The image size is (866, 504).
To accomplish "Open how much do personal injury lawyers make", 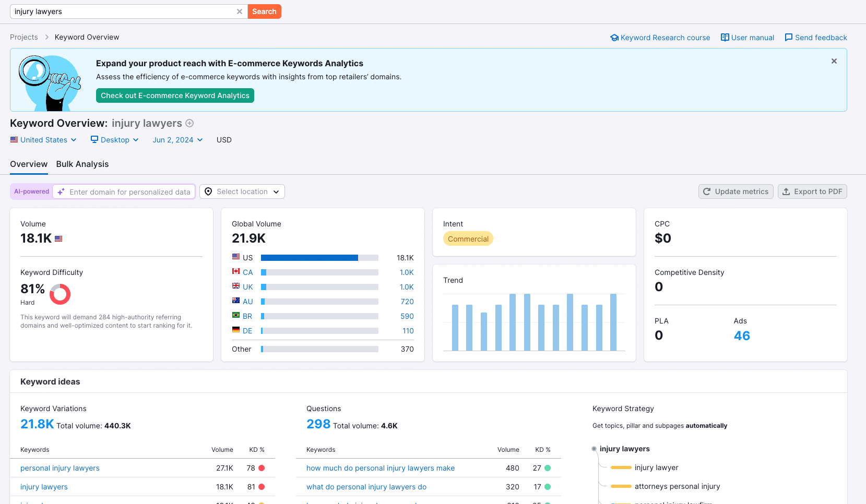I will coord(381,468).
